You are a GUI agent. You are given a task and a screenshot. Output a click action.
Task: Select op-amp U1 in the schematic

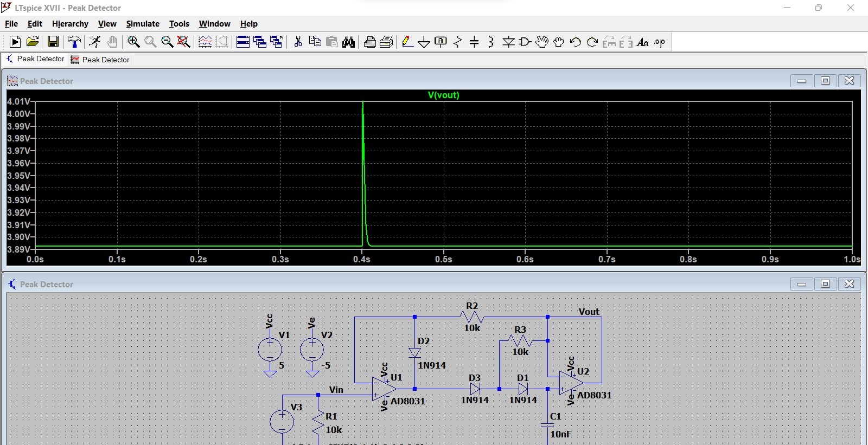pos(385,389)
